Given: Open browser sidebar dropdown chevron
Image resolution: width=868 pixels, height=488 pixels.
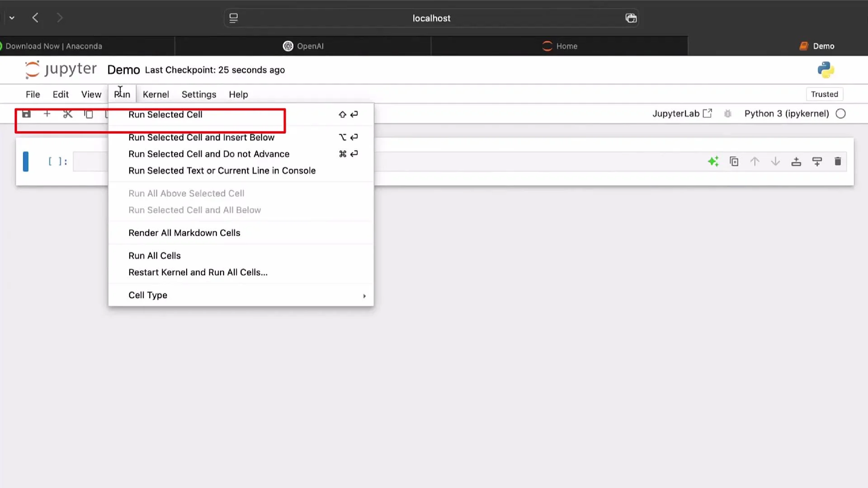Looking at the screenshot, I should (x=12, y=18).
